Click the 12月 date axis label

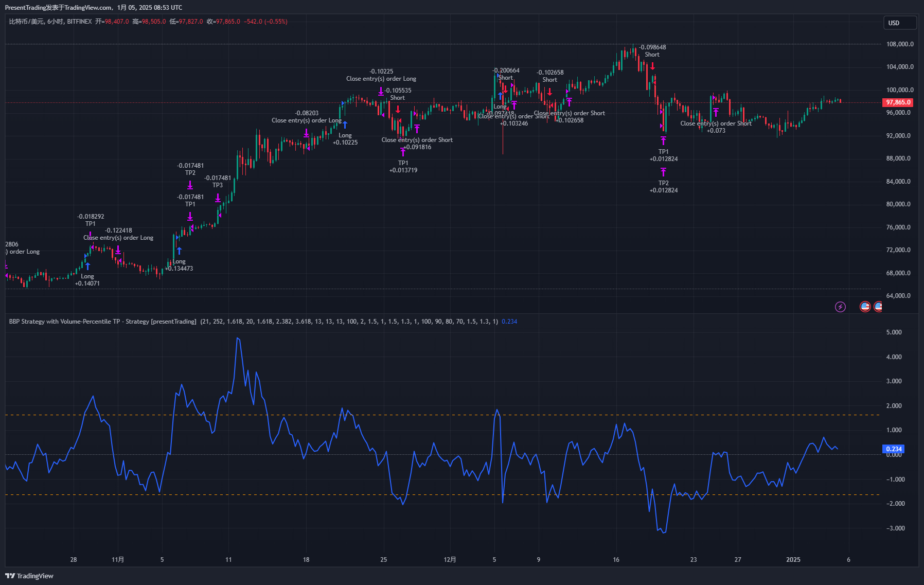coord(450,560)
